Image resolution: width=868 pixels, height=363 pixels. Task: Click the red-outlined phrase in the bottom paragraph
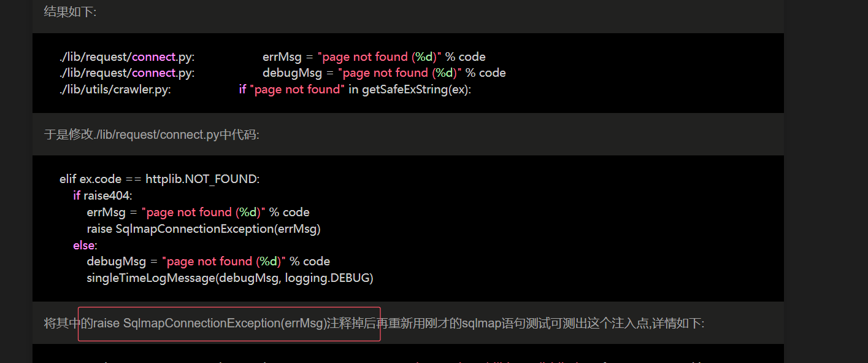coord(229,324)
